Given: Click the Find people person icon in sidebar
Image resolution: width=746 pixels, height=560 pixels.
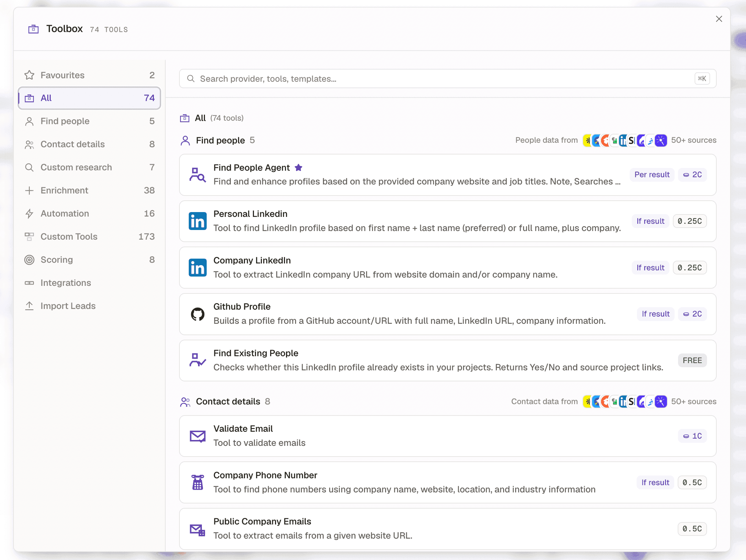Looking at the screenshot, I should pos(29,121).
